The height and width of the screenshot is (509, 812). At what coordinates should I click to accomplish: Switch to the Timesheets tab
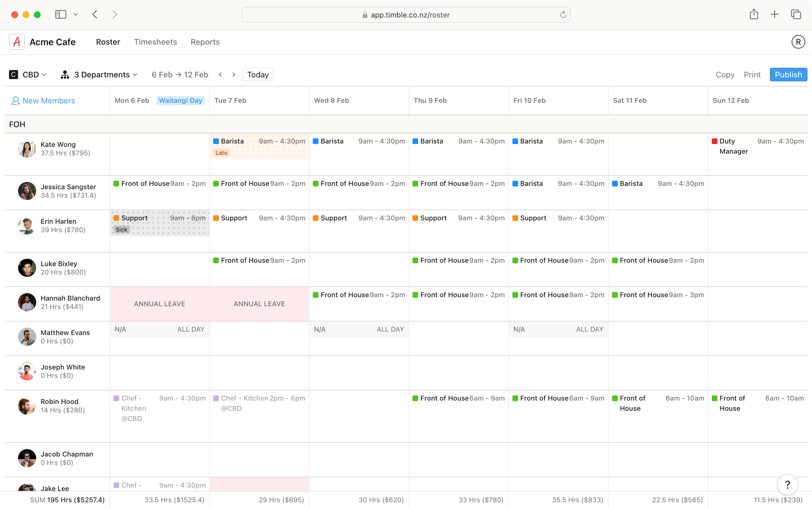(155, 42)
